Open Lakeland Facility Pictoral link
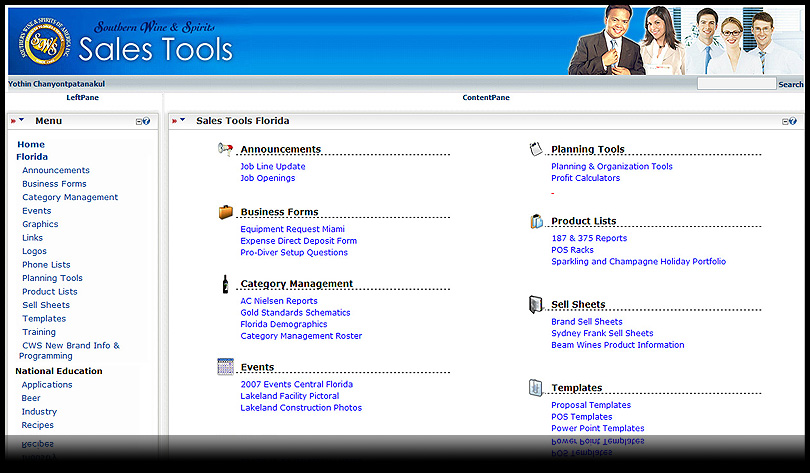The height and width of the screenshot is (473, 810). (290, 396)
